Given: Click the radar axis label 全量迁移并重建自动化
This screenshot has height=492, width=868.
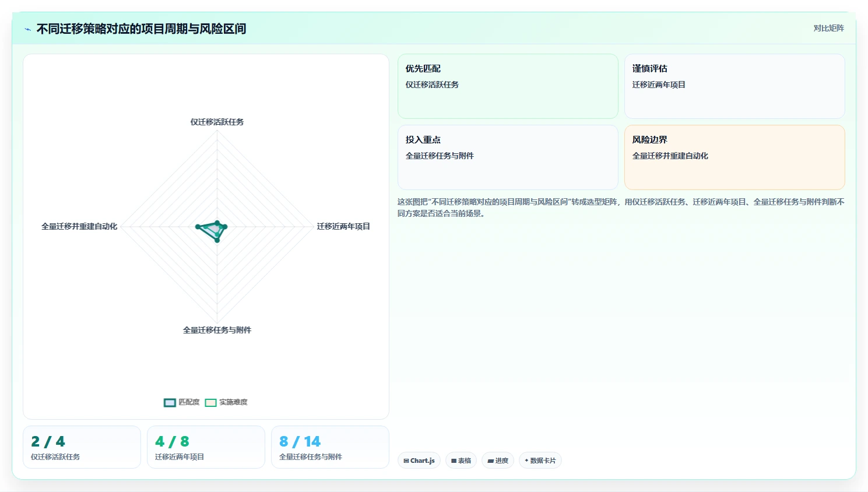Looking at the screenshot, I should click(x=79, y=226).
